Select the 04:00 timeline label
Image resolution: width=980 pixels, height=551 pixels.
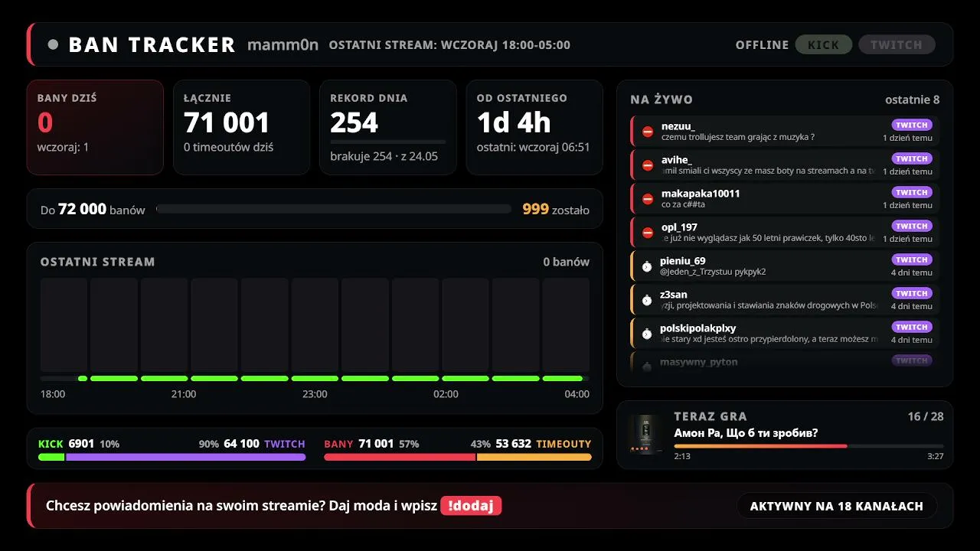pos(577,394)
